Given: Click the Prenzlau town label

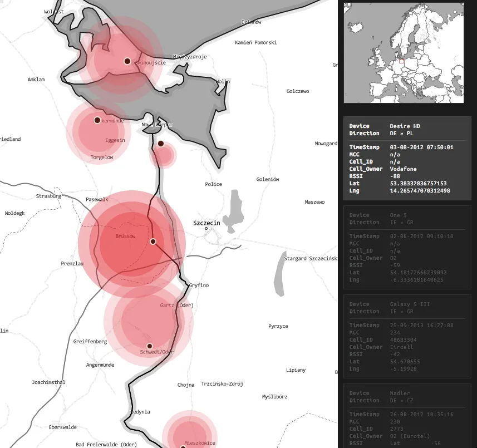Looking at the screenshot, I should pyautogui.click(x=72, y=263).
